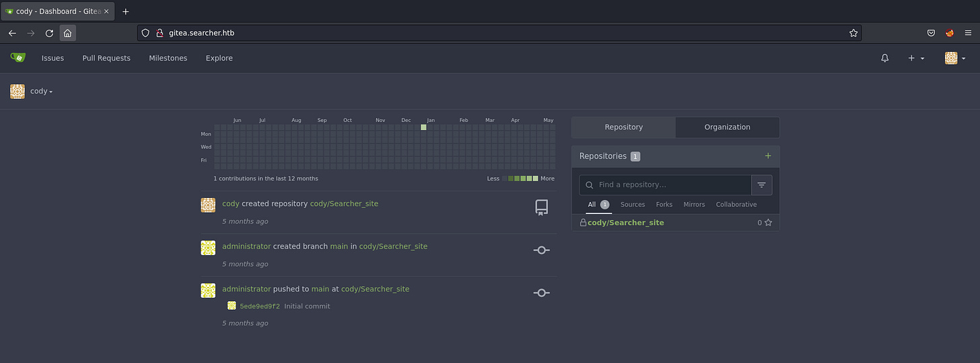Click the insecure connection lock icon
Image resolution: width=980 pixels, height=363 pixels.
160,33
